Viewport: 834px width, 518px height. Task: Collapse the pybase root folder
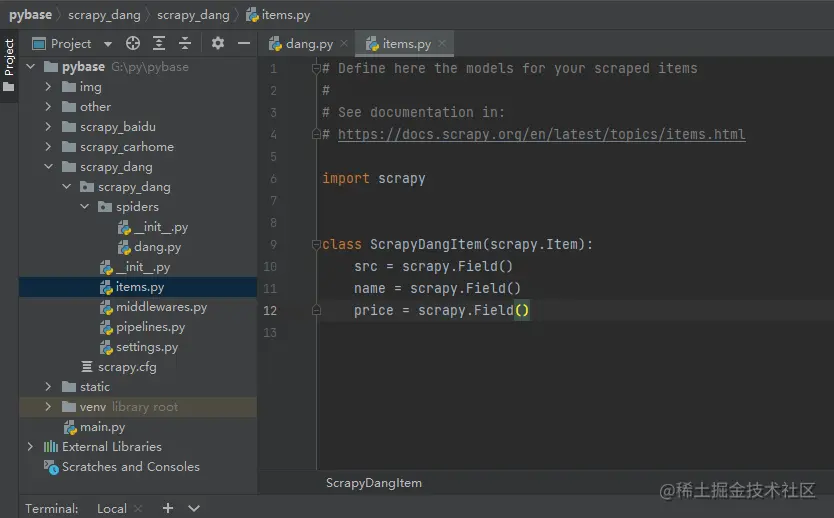coord(31,66)
